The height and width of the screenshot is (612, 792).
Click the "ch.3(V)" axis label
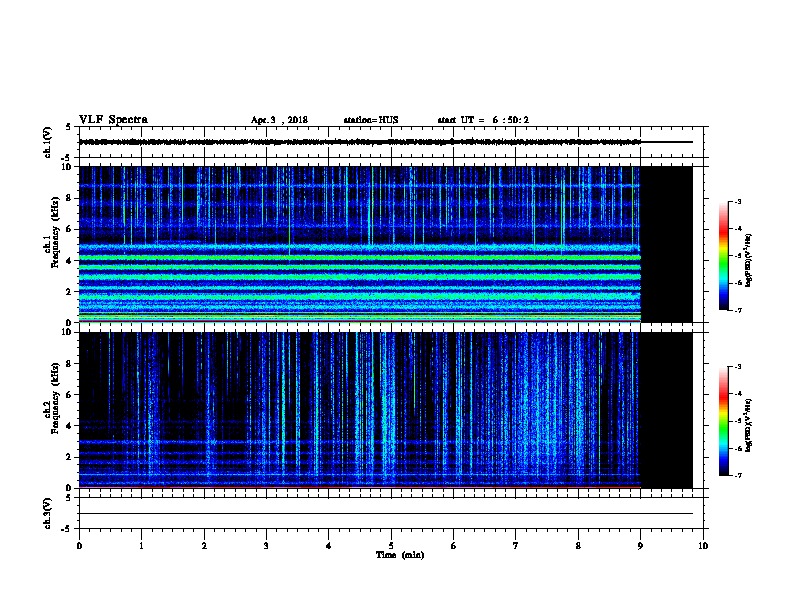[x=47, y=514]
